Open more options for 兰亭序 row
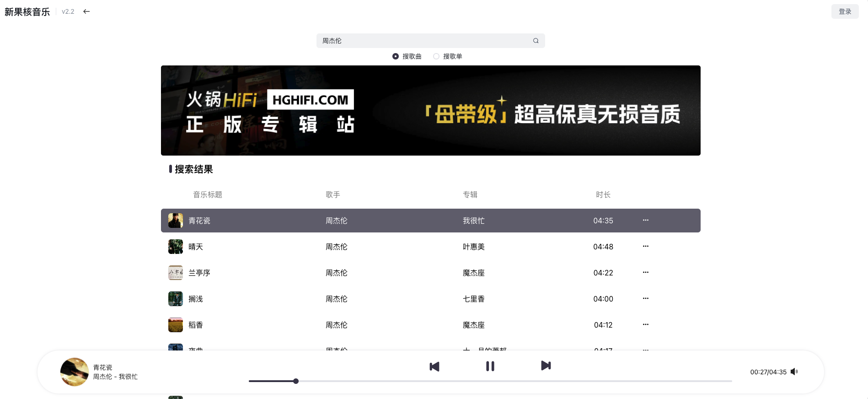 [646, 272]
